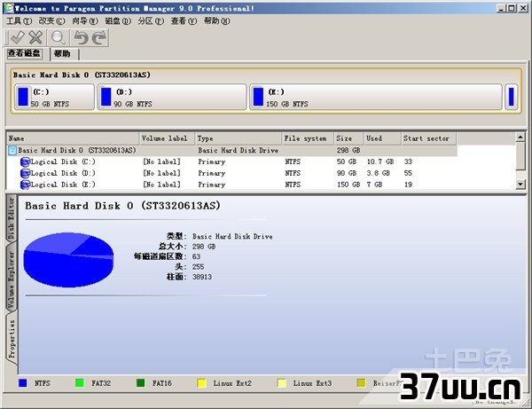Sort by the Size column header

click(x=348, y=138)
